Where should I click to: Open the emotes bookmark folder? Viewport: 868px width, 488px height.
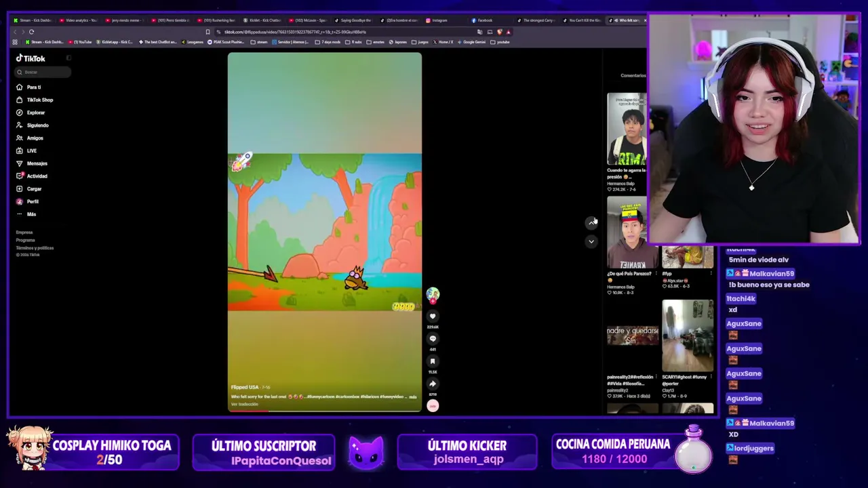376,42
